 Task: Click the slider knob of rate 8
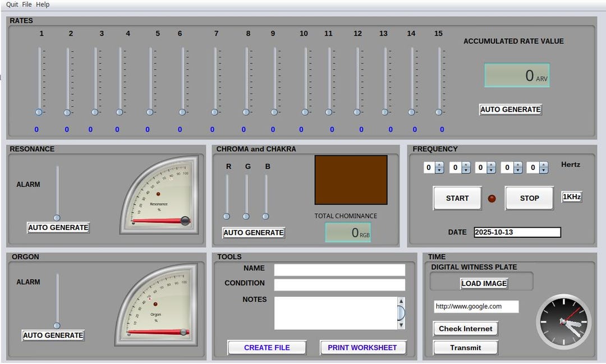pyautogui.click(x=246, y=112)
